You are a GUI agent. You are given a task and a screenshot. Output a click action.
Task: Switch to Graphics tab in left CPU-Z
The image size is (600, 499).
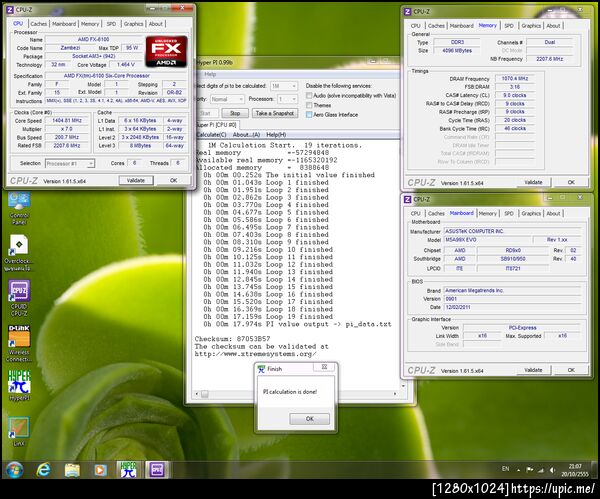coord(133,24)
